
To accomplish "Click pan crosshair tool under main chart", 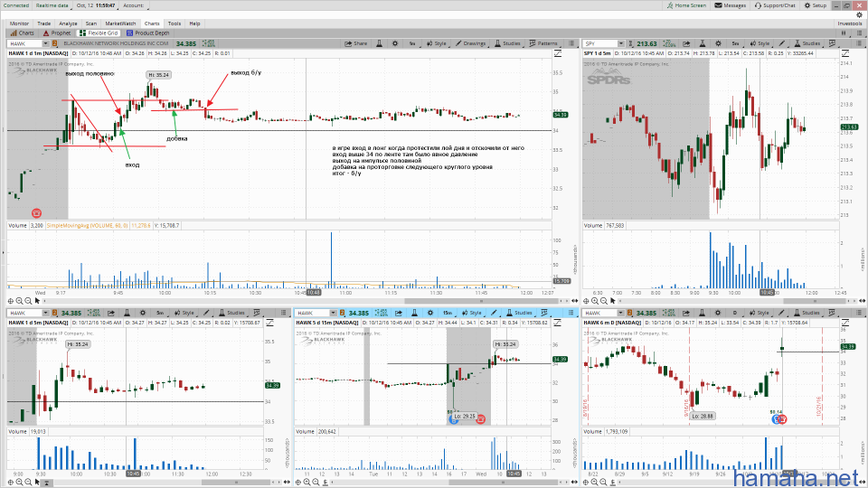I will tap(11, 301).
